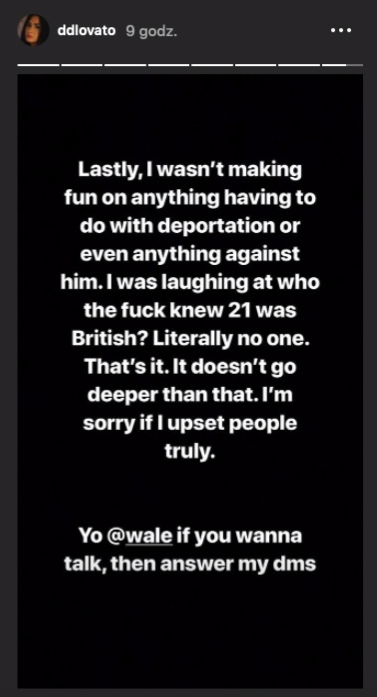Open the ddlovato profile avatar
The image size is (377, 697).
click(33, 31)
